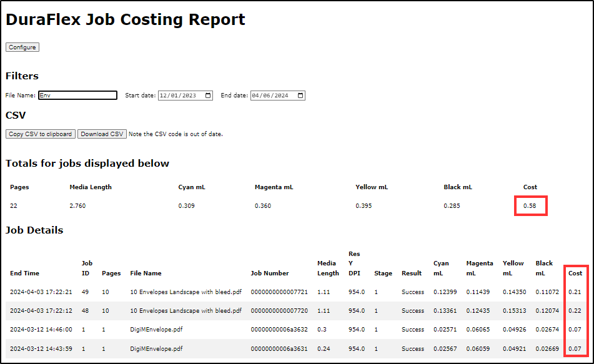This screenshot has width=594, height=364.
Task: Click DigiMEnvelope.pdf in the 14:43:59 row
Action: (156, 349)
